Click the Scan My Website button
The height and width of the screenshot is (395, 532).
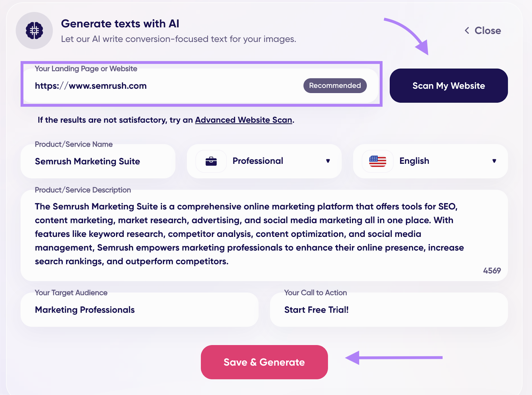click(x=449, y=86)
